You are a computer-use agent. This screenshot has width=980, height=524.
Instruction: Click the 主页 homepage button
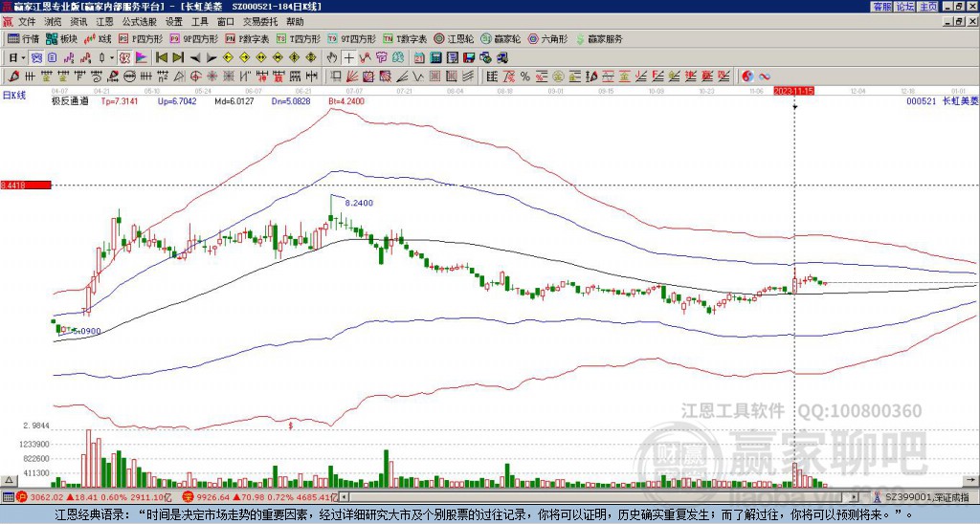click(927, 7)
